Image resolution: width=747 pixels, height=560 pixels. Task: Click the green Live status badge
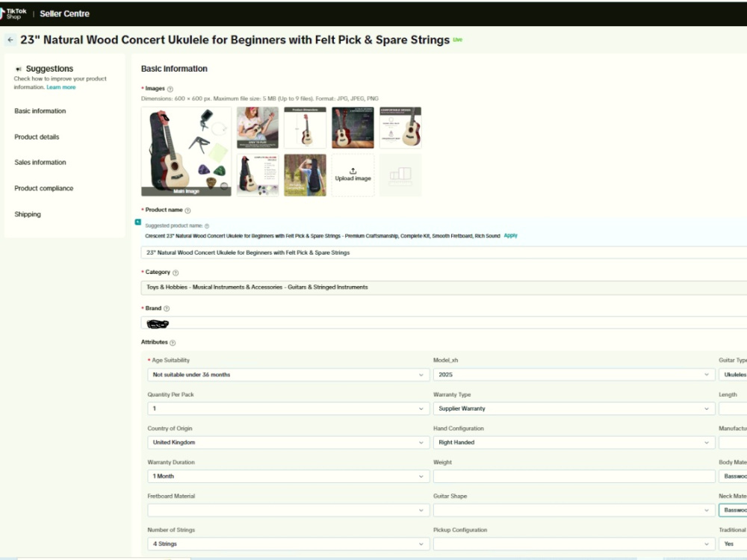click(x=457, y=40)
